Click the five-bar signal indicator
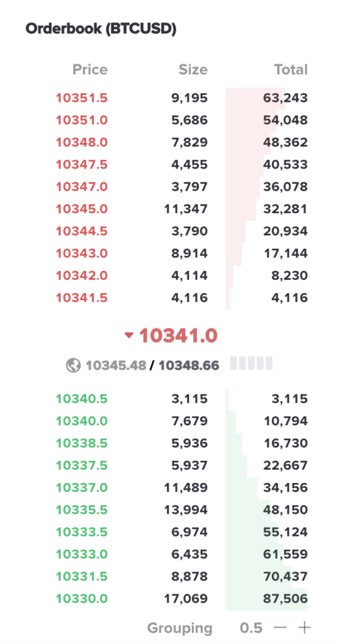Viewport: 338px width, 644px height. click(x=251, y=364)
